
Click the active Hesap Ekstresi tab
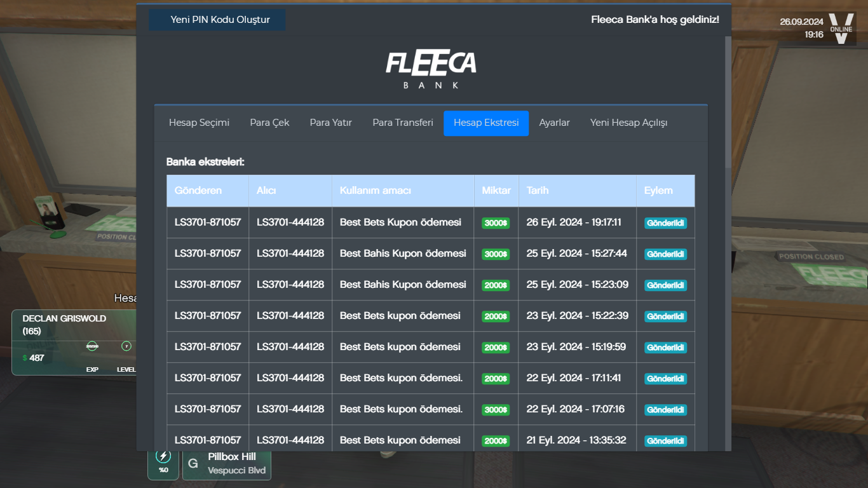[x=486, y=123]
